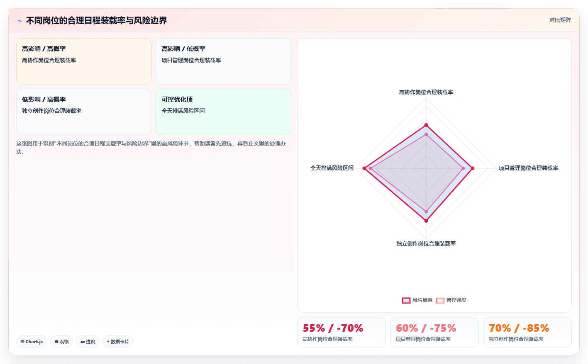The image size is (588, 364).
Task: Click the 管控强度 legend text
Action: coord(456,300)
